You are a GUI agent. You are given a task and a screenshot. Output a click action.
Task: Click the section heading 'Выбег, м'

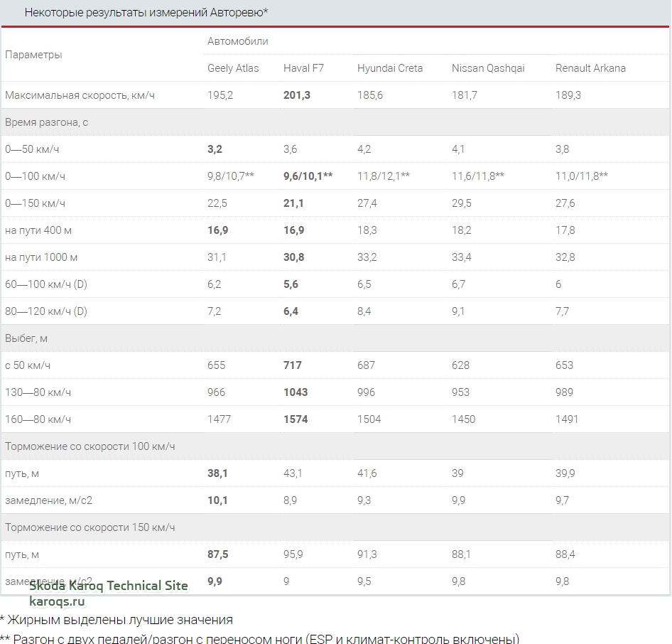click(x=26, y=338)
